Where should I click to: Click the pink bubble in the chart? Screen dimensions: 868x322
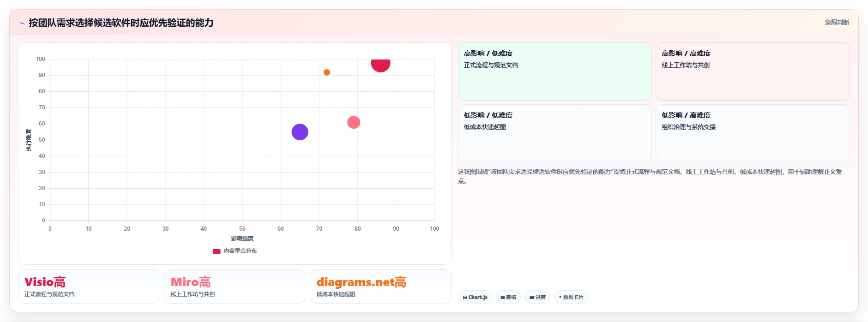[x=354, y=122]
